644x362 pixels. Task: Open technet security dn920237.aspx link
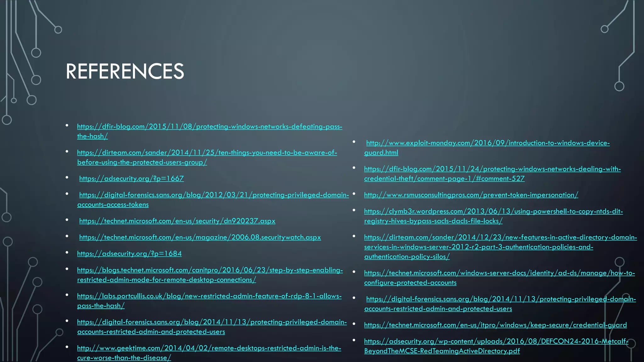[x=177, y=221]
